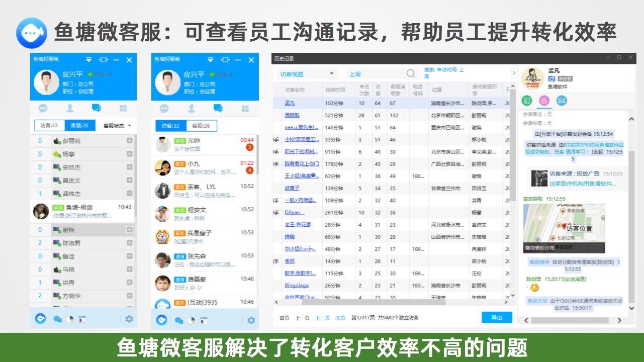
Task: Select the conversations tab icon in the 访客:33 window
Action: (x=96, y=108)
